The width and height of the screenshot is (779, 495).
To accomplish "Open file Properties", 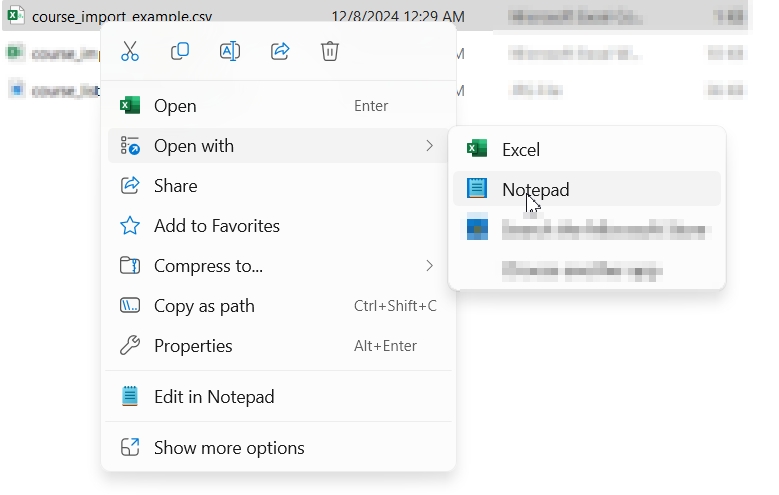I will pos(278,346).
